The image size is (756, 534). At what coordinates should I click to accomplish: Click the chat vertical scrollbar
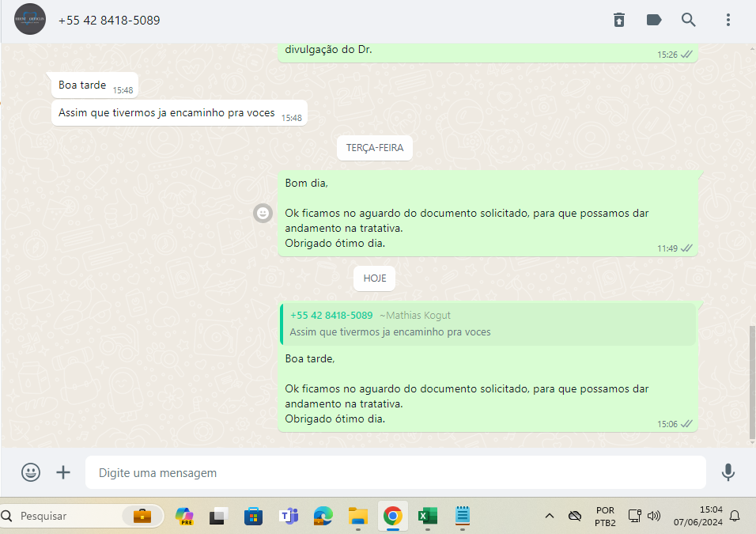751,380
